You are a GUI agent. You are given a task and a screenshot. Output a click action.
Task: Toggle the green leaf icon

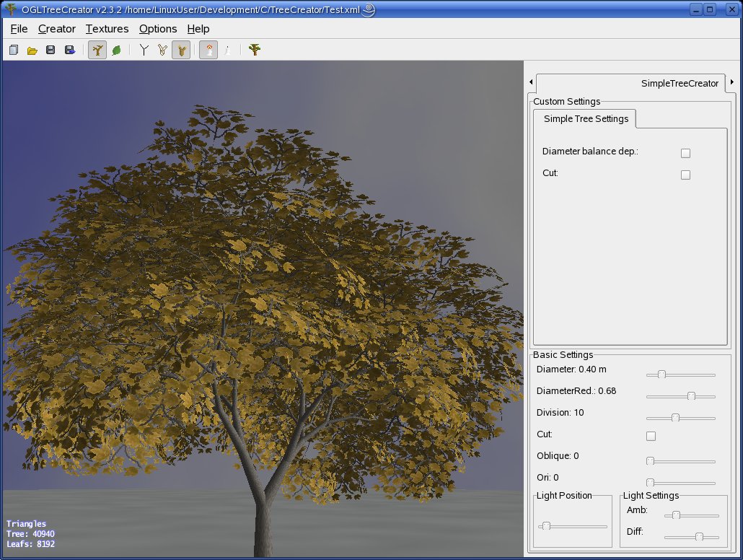(x=115, y=50)
